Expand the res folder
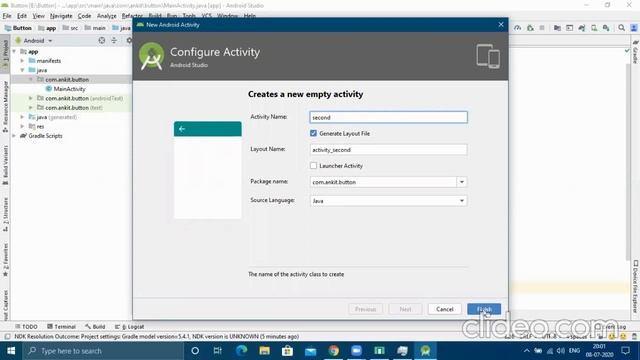640x360 pixels. pos(22,127)
